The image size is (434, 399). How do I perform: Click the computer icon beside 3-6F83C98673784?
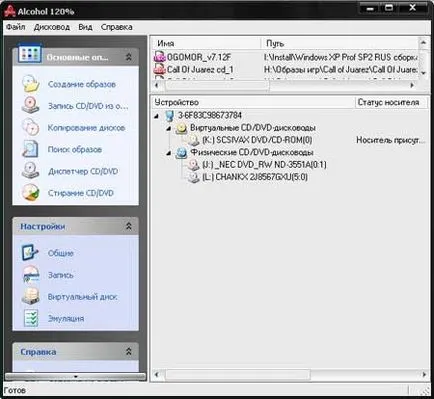tap(170, 116)
